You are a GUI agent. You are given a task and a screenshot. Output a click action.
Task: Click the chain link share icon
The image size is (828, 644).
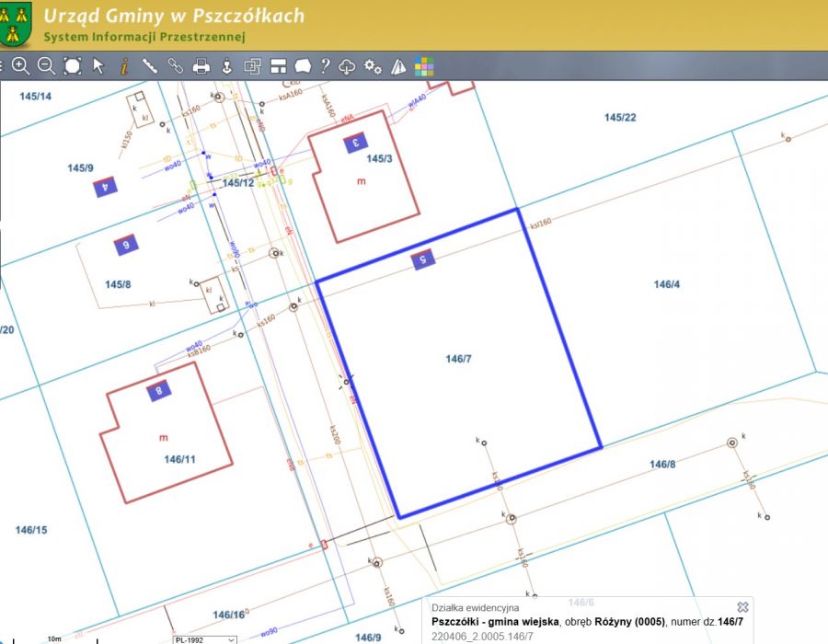(175, 66)
